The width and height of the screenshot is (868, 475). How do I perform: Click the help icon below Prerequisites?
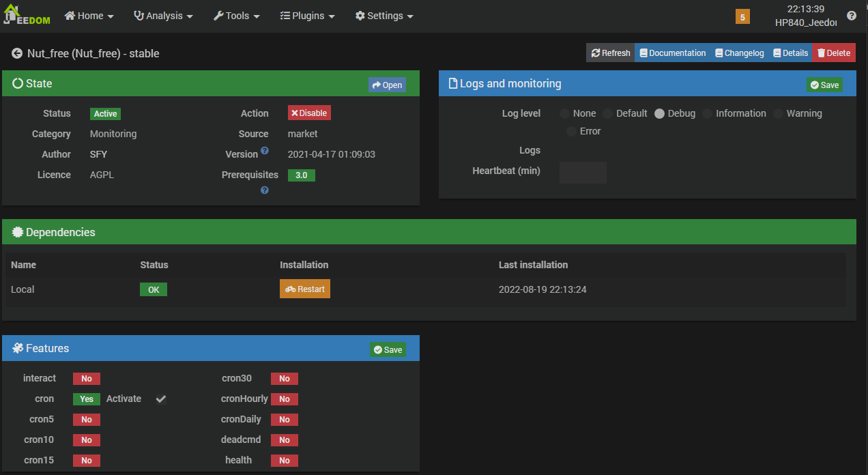pyautogui.click(x=265, y=190)
